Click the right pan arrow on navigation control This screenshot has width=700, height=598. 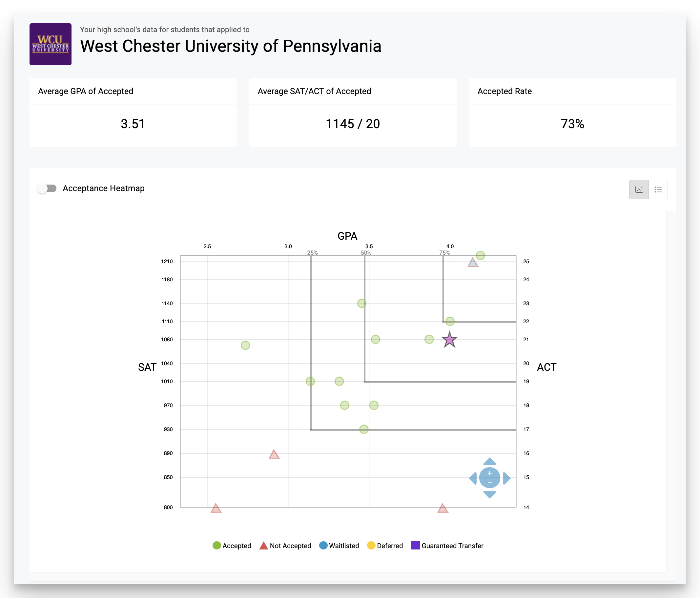pos(507,478)
